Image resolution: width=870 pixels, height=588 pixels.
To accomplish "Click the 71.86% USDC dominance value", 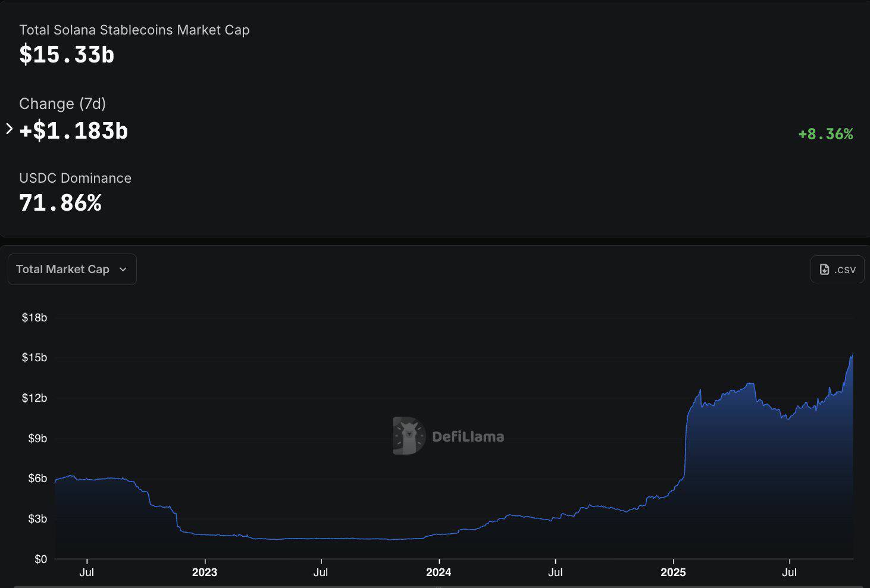I will point(60,203).
